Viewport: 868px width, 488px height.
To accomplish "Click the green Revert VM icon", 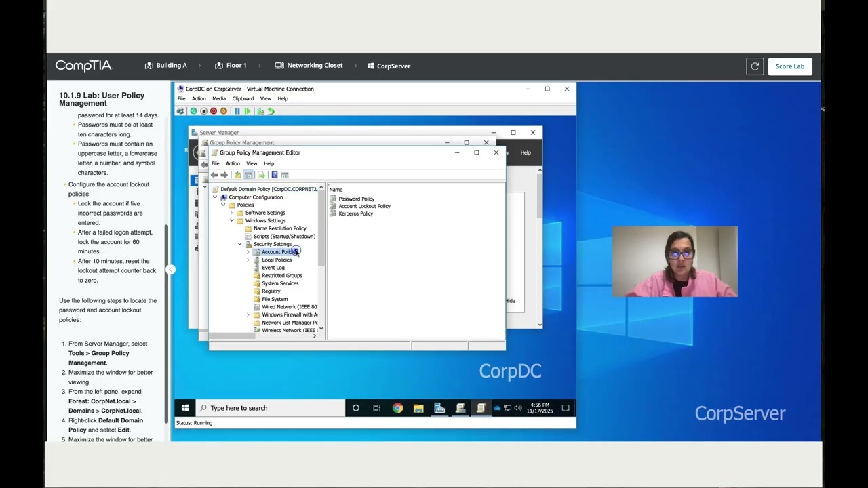I will (271, 111).
